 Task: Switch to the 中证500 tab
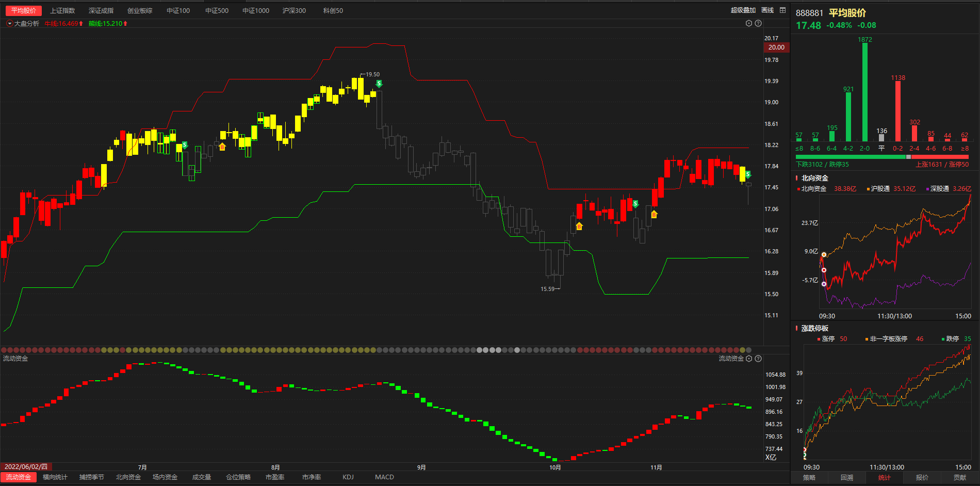(x=217, y=10)
